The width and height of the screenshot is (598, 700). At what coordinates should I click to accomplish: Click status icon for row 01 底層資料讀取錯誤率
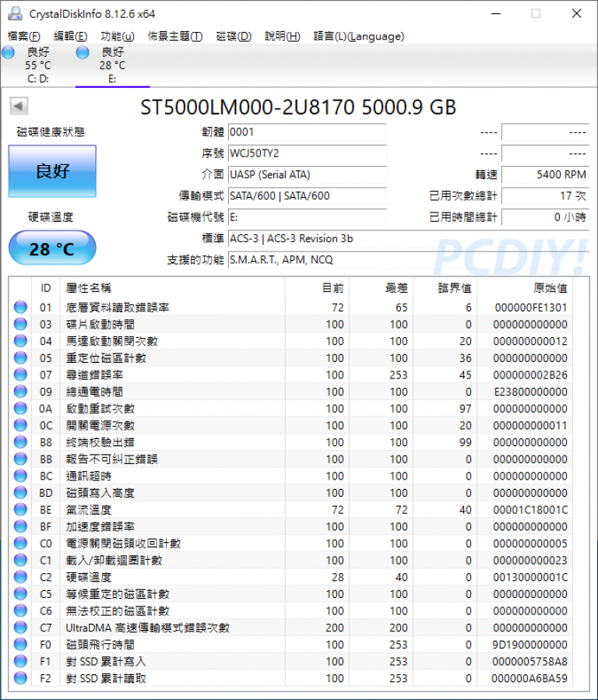[x=20, y=307]
